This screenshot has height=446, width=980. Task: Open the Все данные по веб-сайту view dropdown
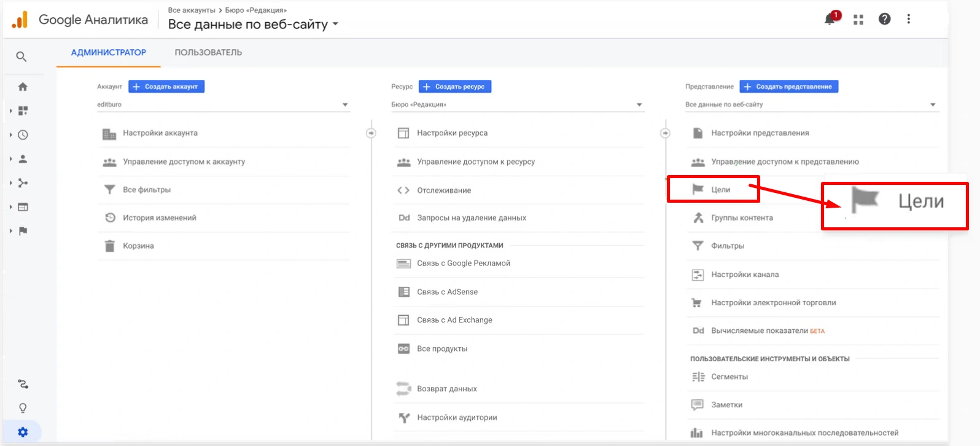pyautogui.click(x=811, y=104)
